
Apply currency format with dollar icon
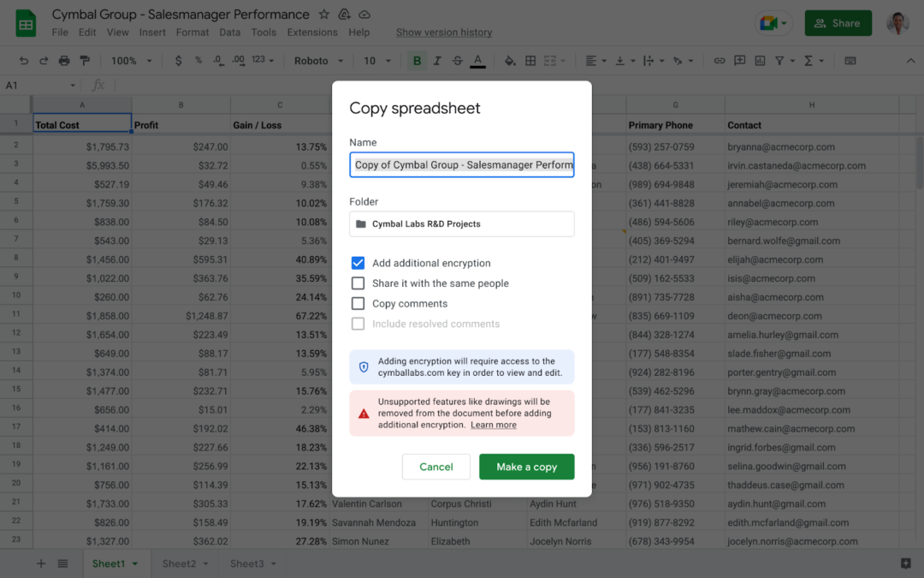(178, 61)
